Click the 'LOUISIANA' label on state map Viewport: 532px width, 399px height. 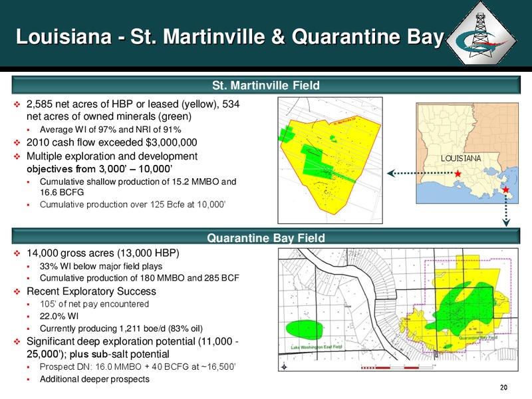point(461,158)
